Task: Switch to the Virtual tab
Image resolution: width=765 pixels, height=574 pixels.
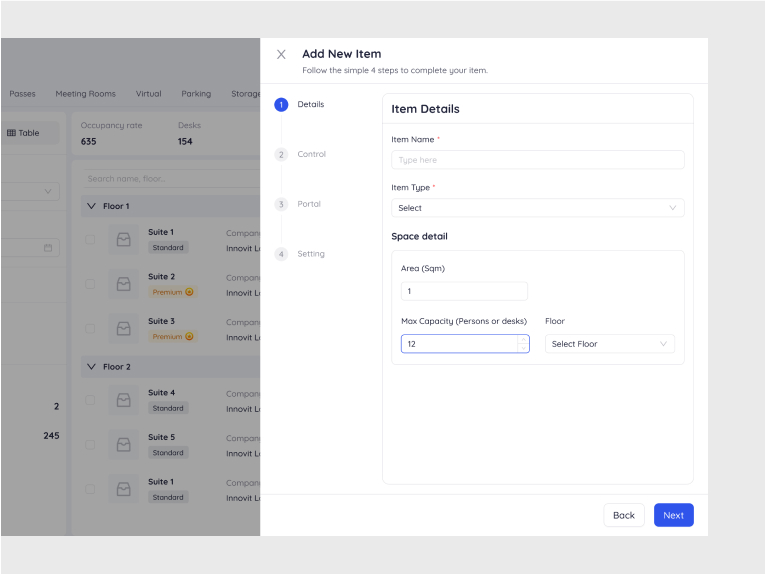Action: pos(148,94)
